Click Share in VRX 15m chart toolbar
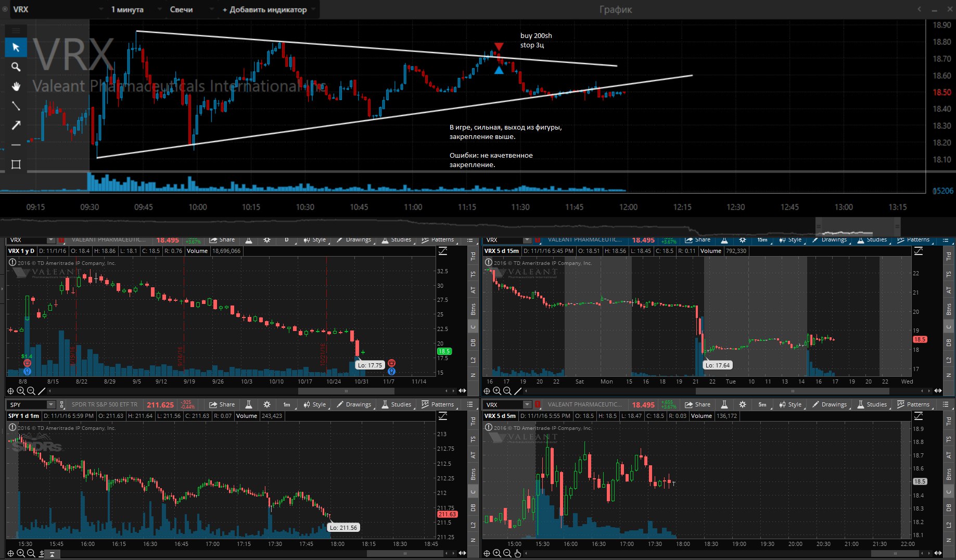Image resolution: width=956 pixels, height=560 pixels. [698, 240]
